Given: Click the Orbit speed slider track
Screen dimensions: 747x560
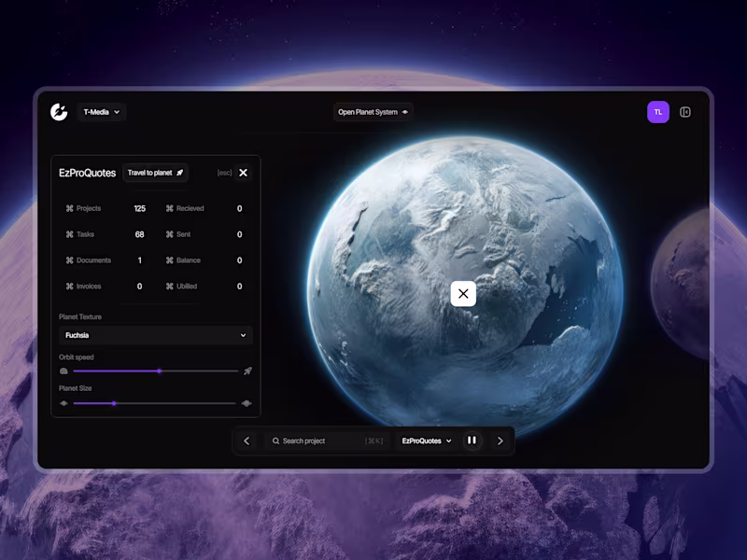Looking at the screenshot, I should [x=156, y=371].
